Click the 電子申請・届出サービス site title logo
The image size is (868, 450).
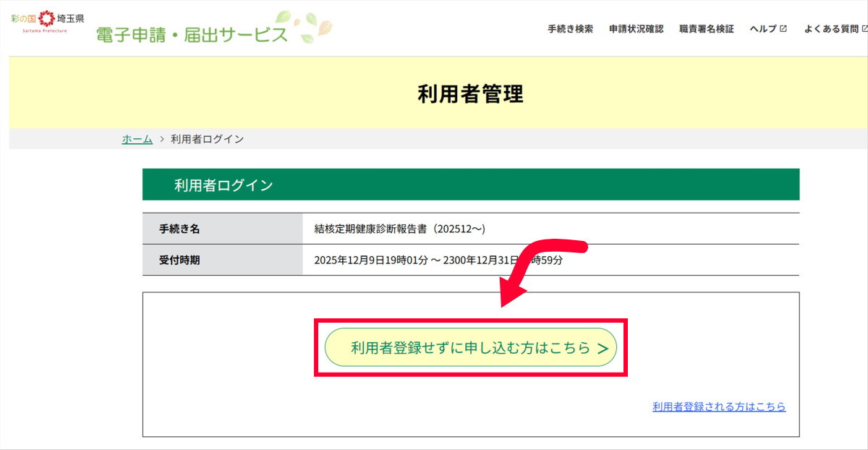pos(192,34)
